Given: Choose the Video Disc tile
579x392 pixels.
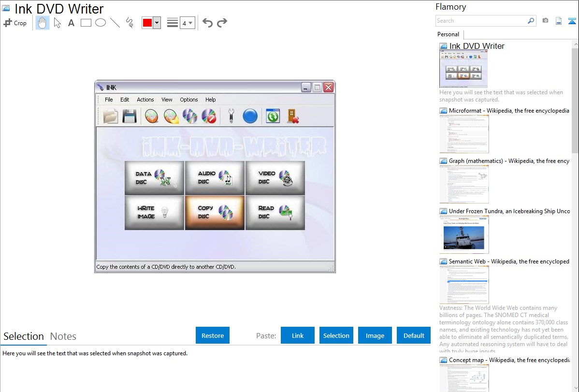Looking at the screenshot, I should [x=275, y=178].
